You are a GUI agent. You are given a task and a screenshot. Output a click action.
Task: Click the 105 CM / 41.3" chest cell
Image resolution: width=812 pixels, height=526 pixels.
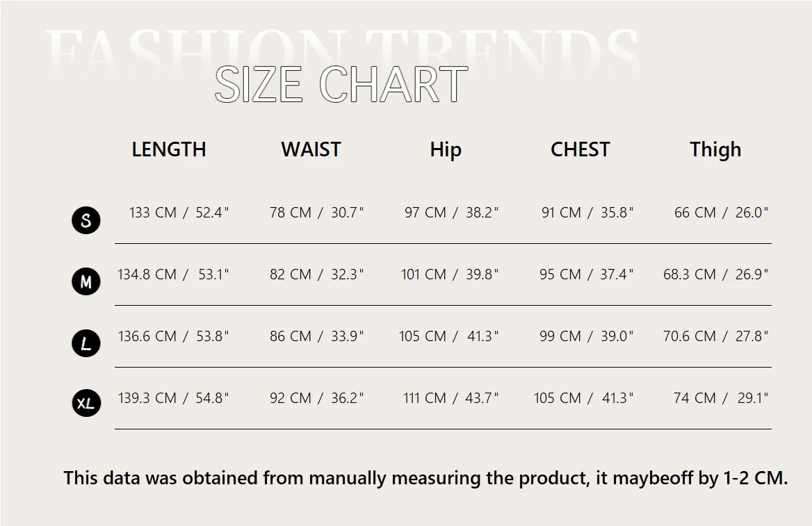[583, 398]
